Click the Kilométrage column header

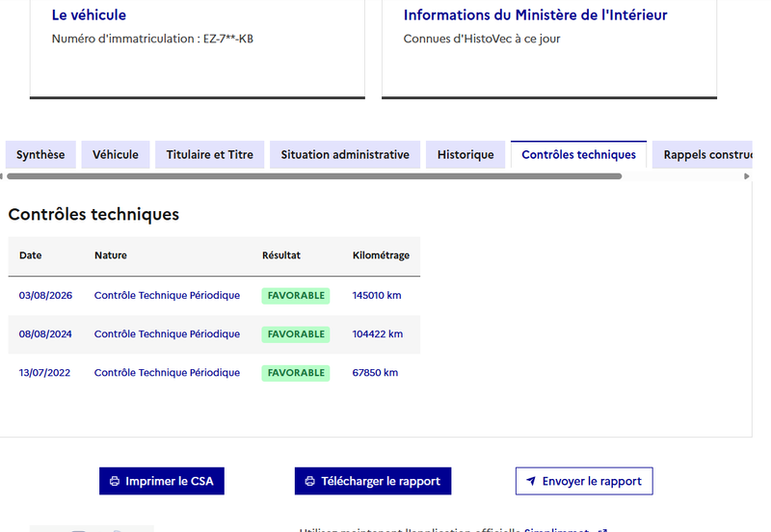381,255
